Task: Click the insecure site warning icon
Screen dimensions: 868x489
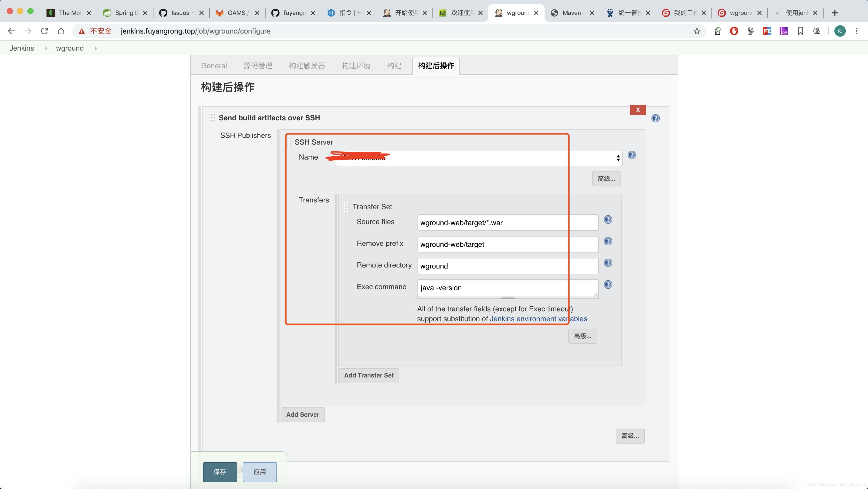Action: pos(82,31)
